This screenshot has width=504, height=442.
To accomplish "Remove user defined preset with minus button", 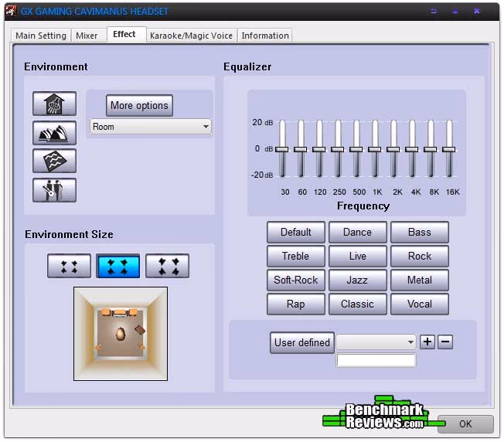I will click(445, 342).
